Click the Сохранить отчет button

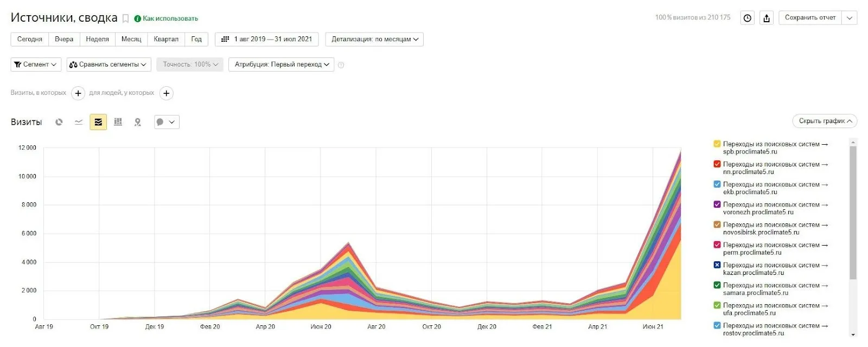pos(810,18)
